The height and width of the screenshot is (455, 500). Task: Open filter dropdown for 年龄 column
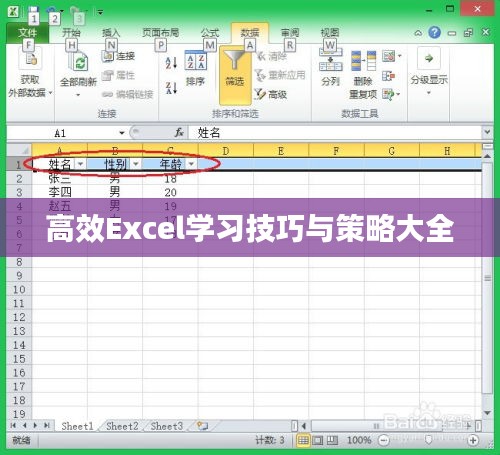(191, 164)
